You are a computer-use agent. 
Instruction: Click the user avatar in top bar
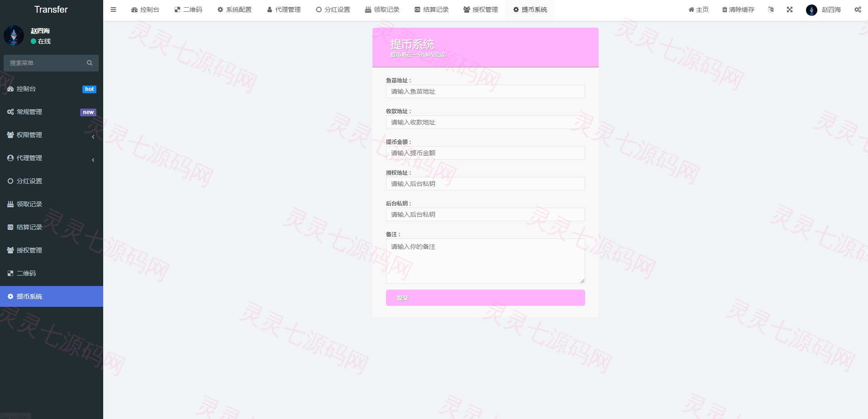pos(811,10)
